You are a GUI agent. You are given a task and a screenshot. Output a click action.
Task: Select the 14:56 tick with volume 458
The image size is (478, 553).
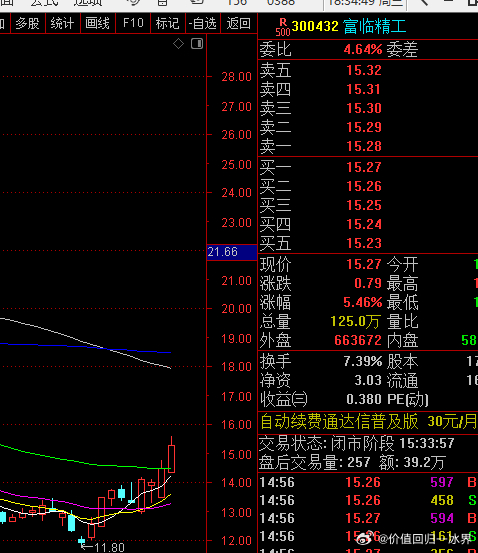(x=368, y=500)
